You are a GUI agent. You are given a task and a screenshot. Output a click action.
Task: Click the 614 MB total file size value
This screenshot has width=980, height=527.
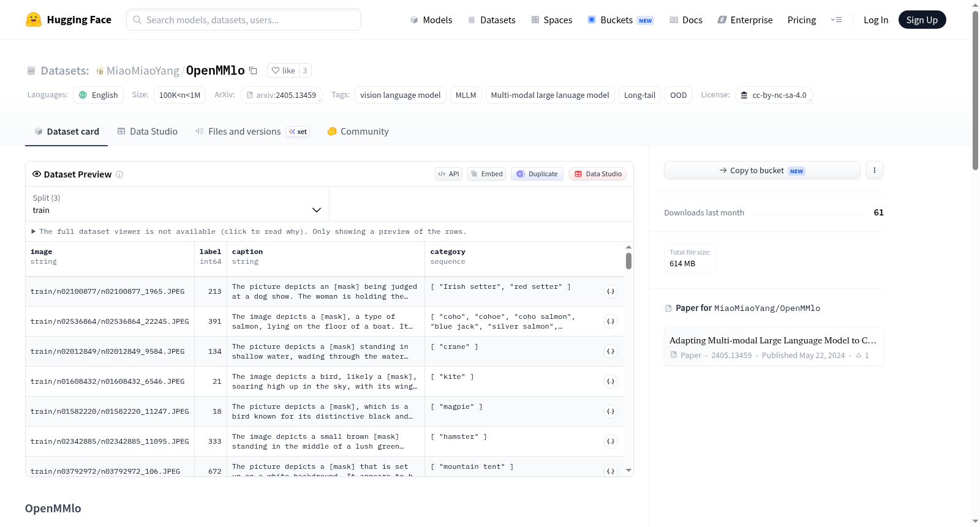tap(682, 264)
